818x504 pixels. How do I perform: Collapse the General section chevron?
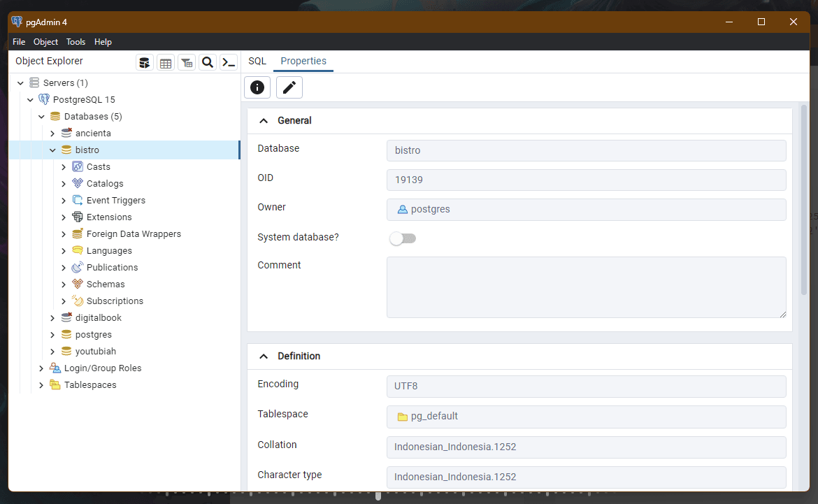[264, 120]
